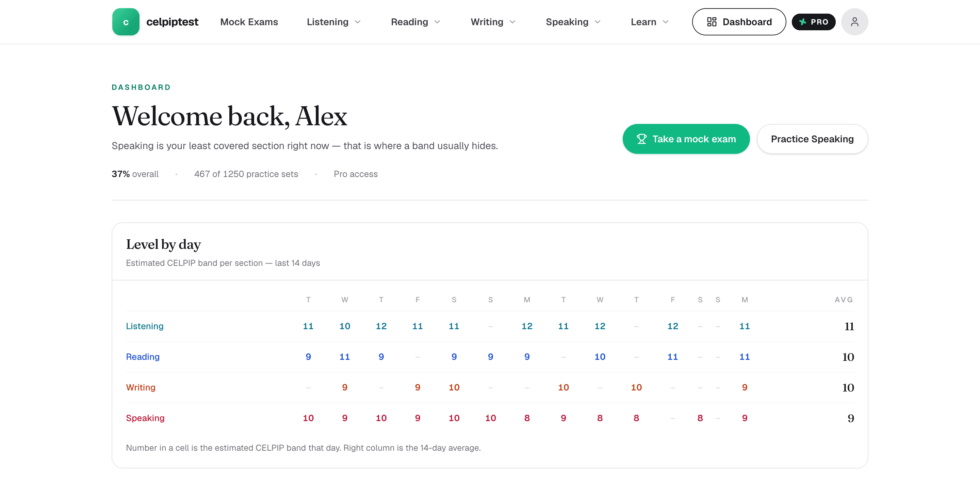The height and width of the screenshot is (480, 980).
Task: Open the Speaking row label in the table
Action: pos(145,418)
